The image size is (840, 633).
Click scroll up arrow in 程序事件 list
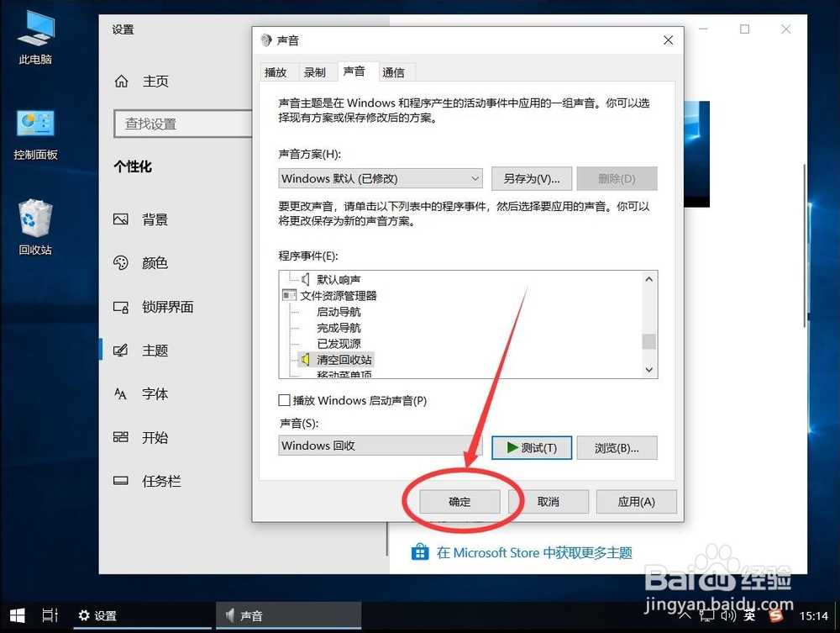648,279
